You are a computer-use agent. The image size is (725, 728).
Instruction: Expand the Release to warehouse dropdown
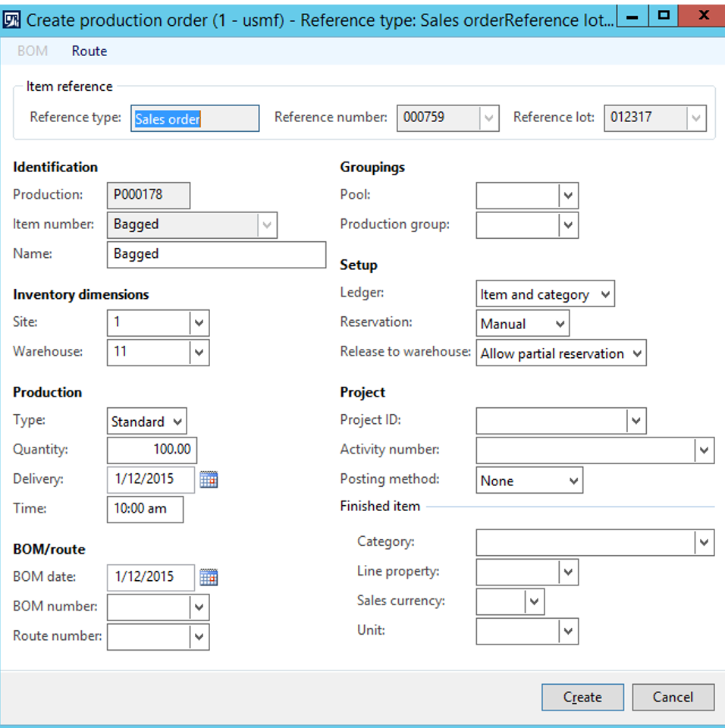pyautogui.click(x=638, y=353)
